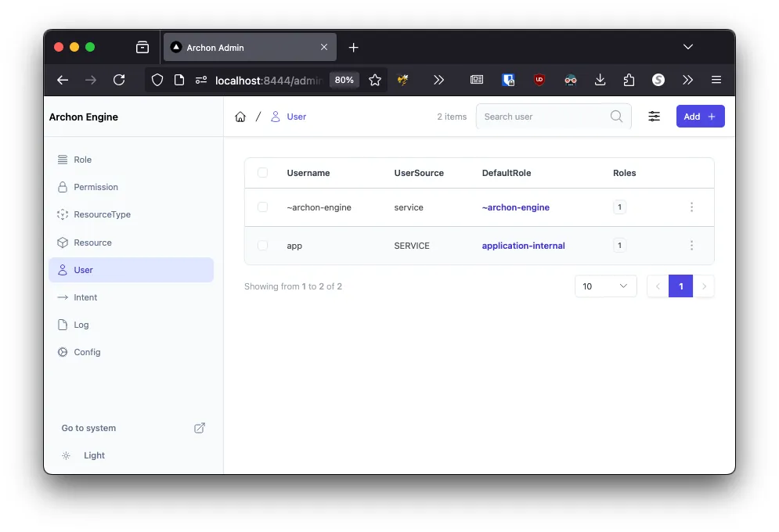Toggle the select-all checkbox in table header
Image resolution: width=779 pixels, height=532 pixels.
263,173
